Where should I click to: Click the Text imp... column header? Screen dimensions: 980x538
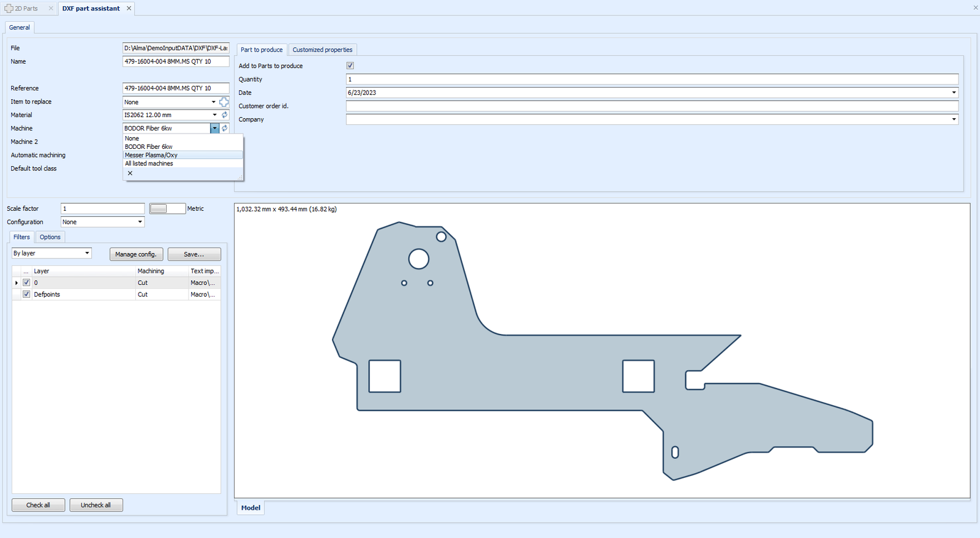click(x=205, y=271)
